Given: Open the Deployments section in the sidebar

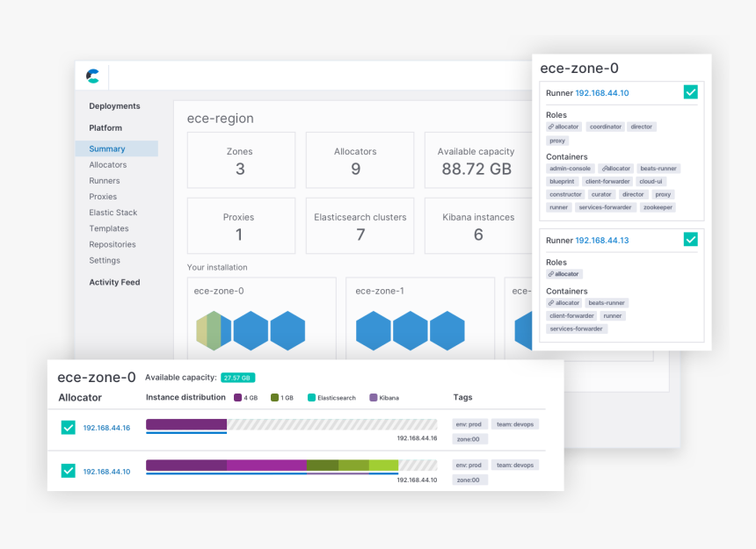Looking at the screenshot, I should click(115, 106).
